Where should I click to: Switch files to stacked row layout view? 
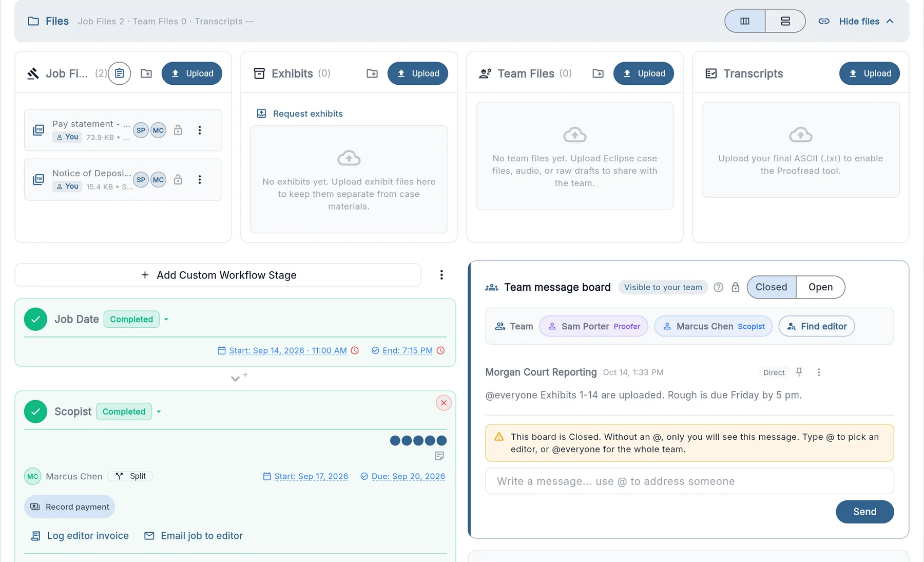785,21
